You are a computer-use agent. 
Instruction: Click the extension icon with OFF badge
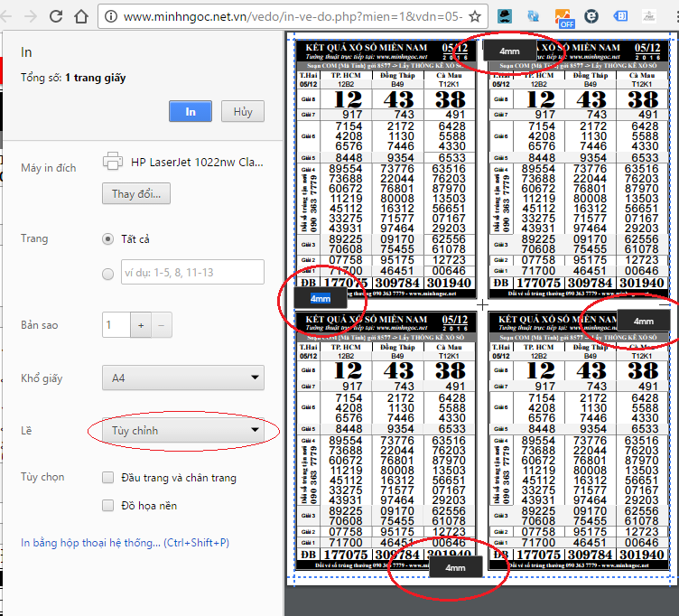pyautogui.click(x=563, y=17)
